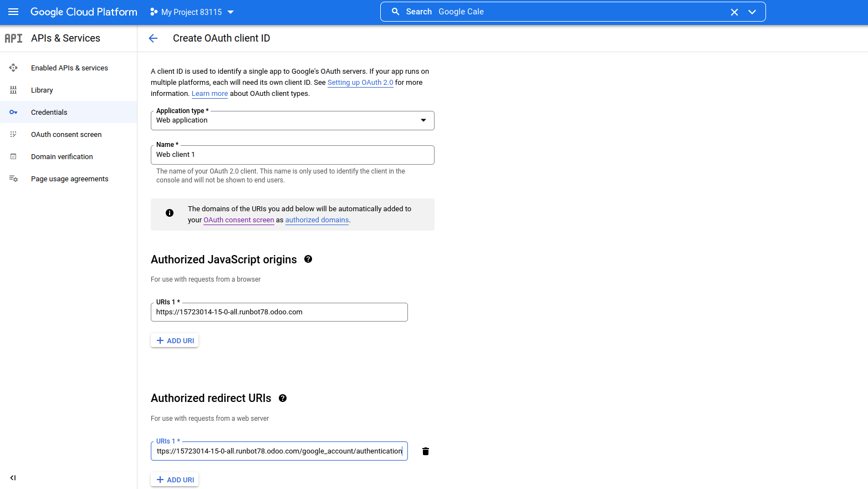Image resolution: width=868 pixels, height=489 pixels.
Task: Clear the search box with X
Action: [734, 12]
